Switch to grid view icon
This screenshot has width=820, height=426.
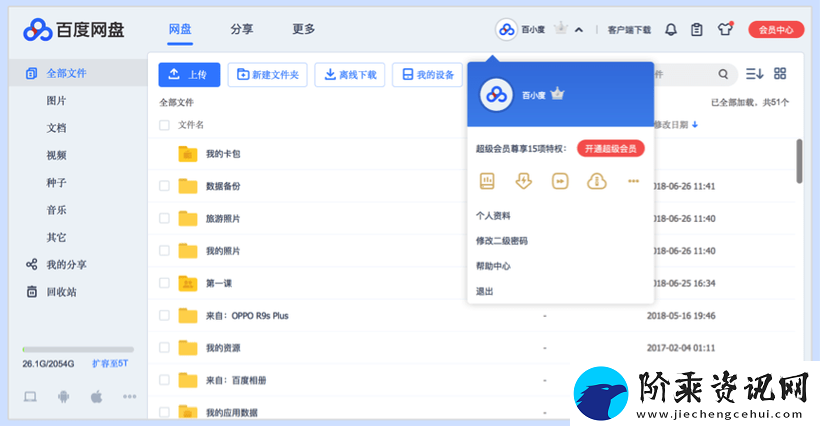click(x=780, y=74)
